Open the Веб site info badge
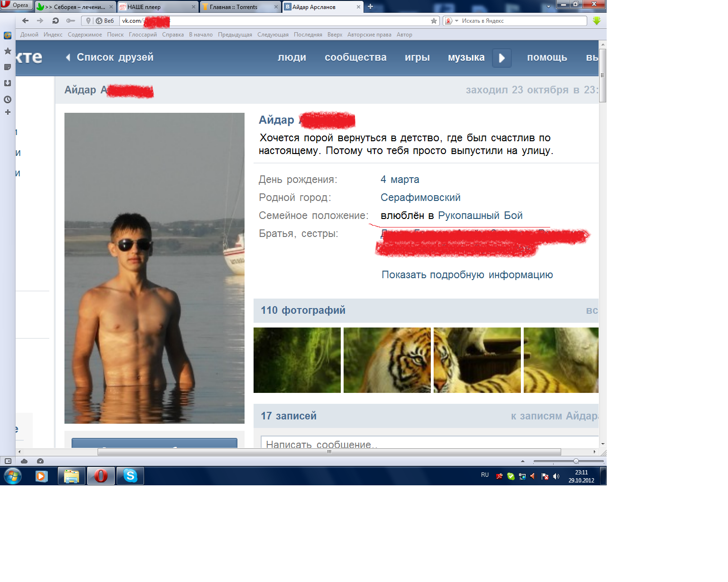728x582 pixels. (105, 21)
